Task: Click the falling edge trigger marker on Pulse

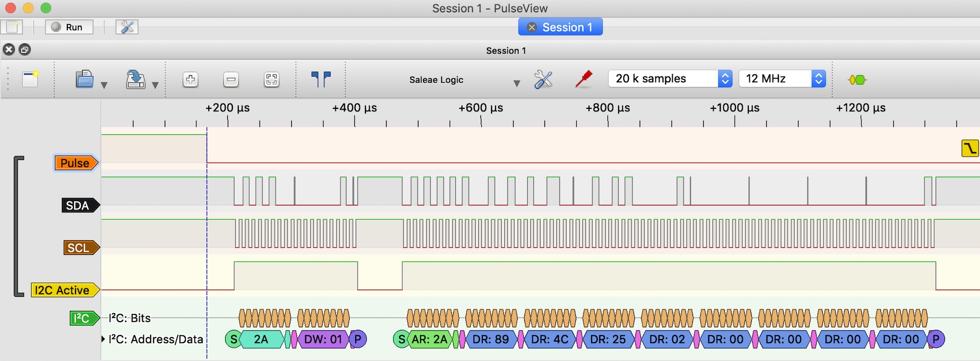Action: (969, 148)
